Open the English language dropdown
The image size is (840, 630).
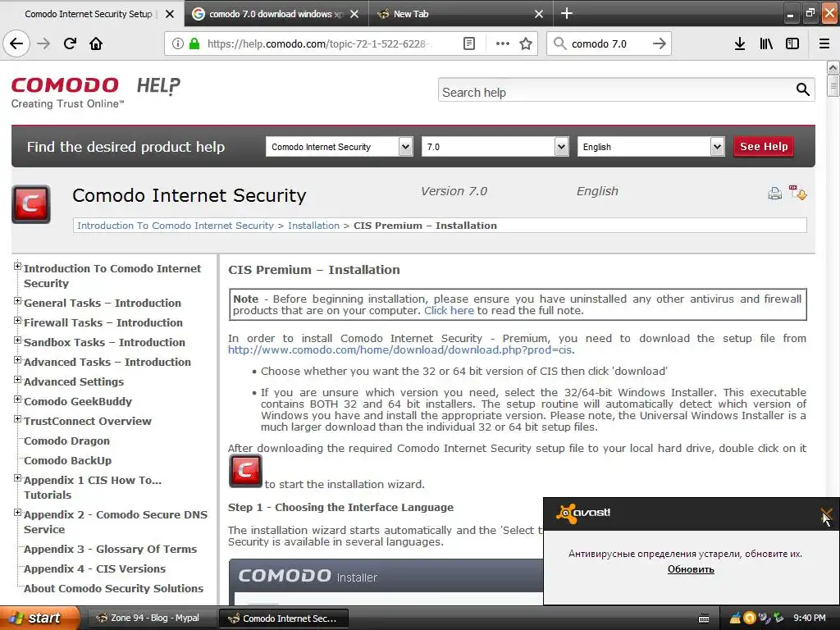point(651,147)
